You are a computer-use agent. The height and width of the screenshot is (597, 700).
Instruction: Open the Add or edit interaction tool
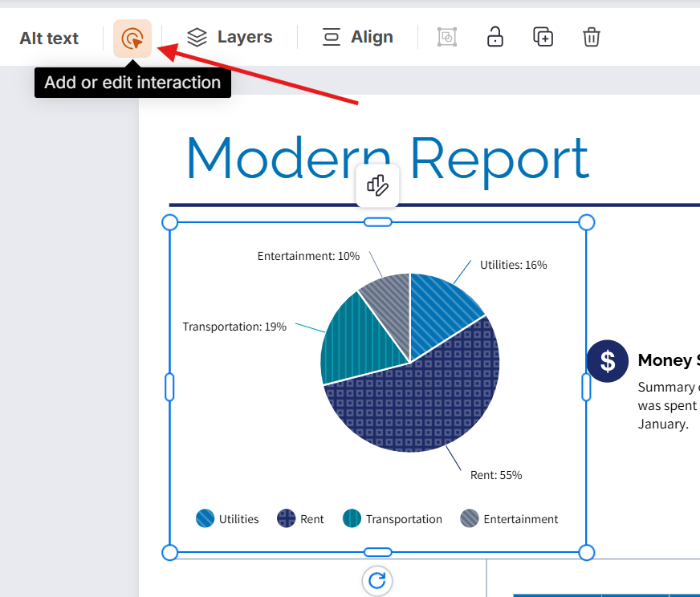tap(132, 37)
